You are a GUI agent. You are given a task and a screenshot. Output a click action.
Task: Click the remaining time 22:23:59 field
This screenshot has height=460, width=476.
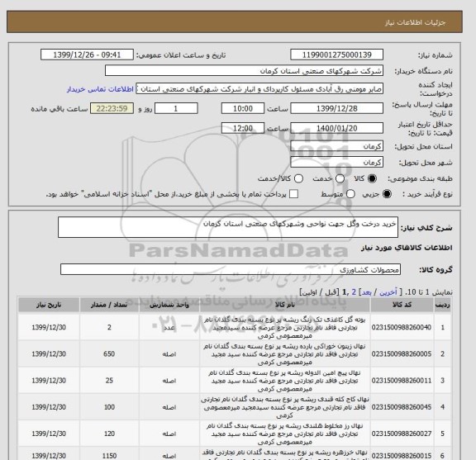click(x=112, y=108)
